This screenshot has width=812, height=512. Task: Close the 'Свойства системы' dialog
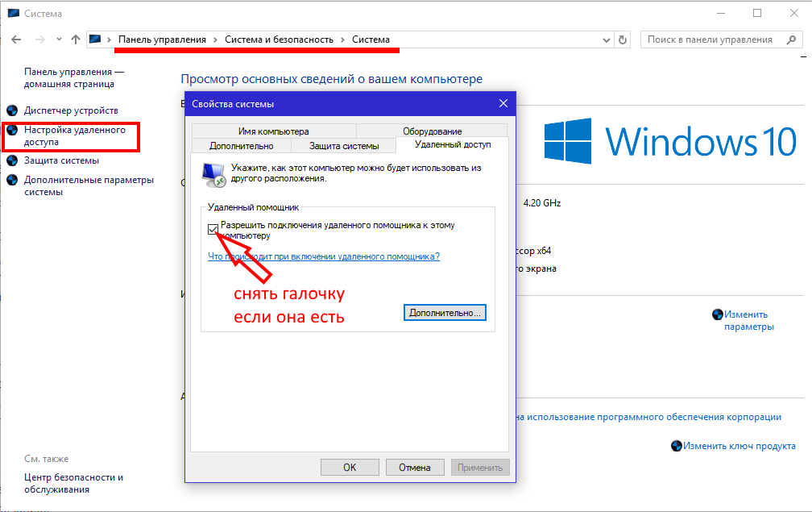(503, 104)
